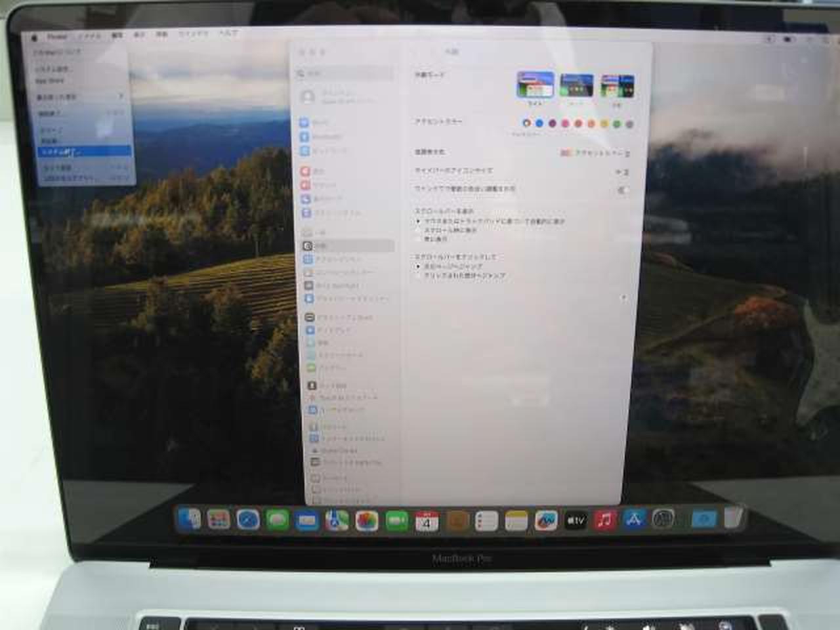840x630 pixels.
Task: Open the highlight color dropdown
Action: pos(596,153)
